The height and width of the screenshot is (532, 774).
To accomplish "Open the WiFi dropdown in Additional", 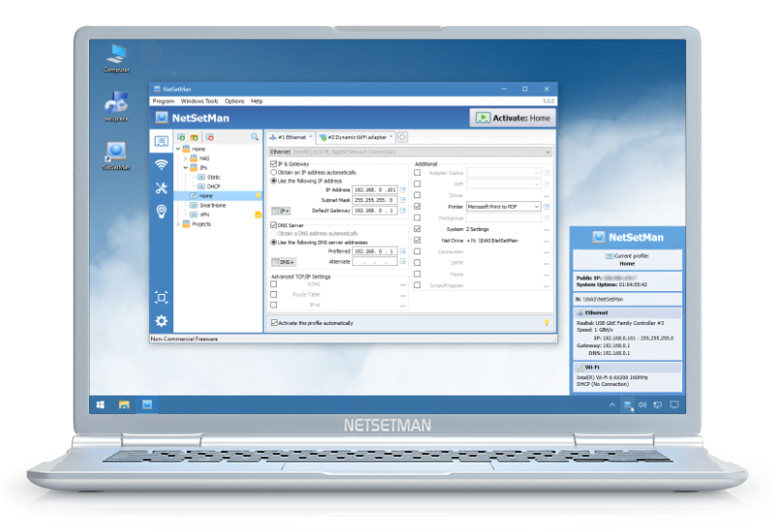I will (x=503, y=184).
